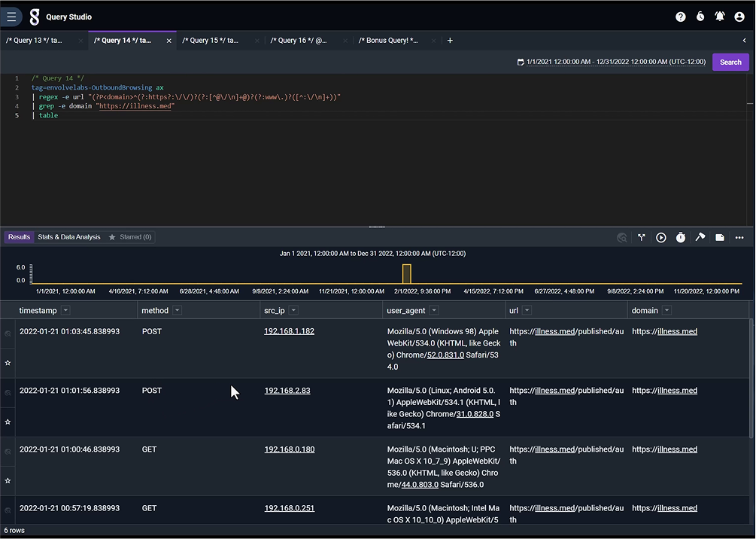Viewport: 756px width, 539px height.
Task: Star the 192.168.1.182 result row
Action: 8,363
